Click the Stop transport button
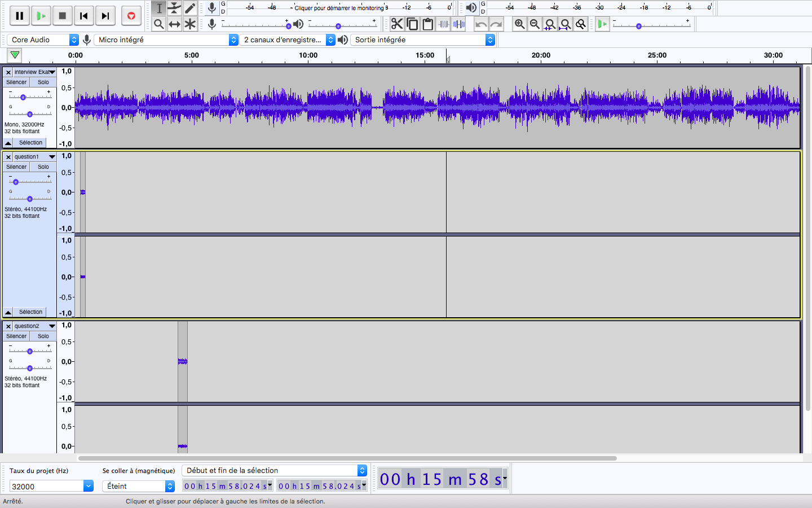 pos(63,16)
